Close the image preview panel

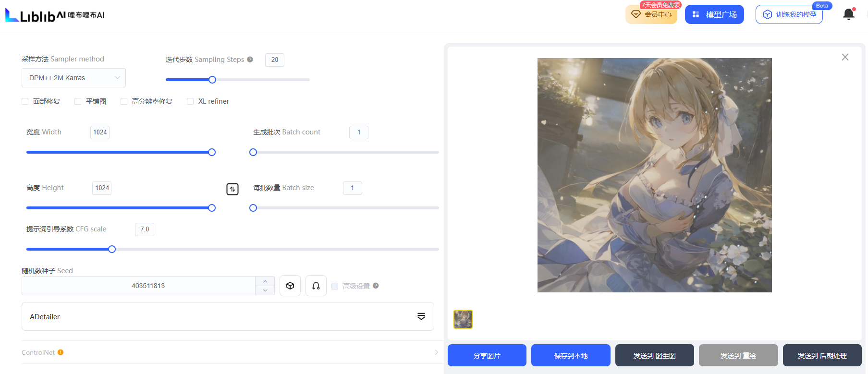845,57
